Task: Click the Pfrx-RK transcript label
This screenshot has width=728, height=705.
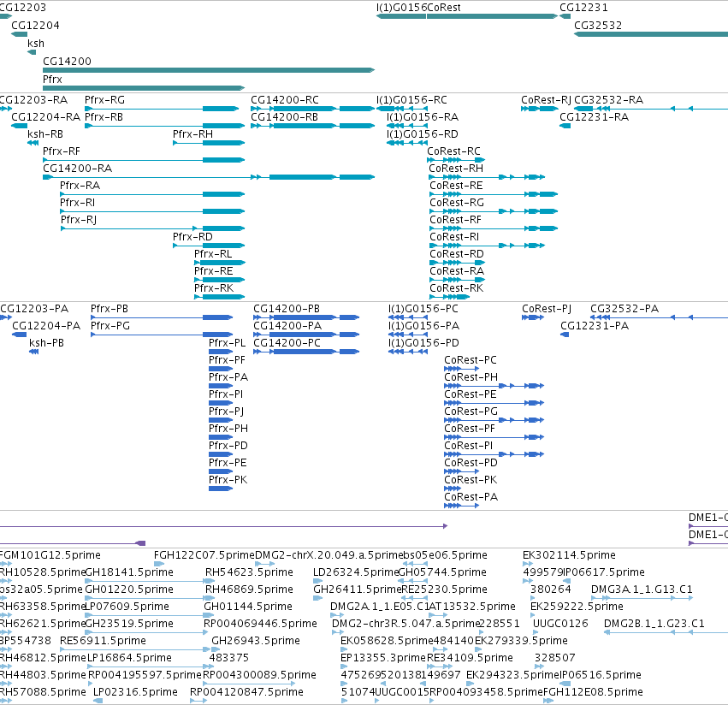Action: [214, 288]
